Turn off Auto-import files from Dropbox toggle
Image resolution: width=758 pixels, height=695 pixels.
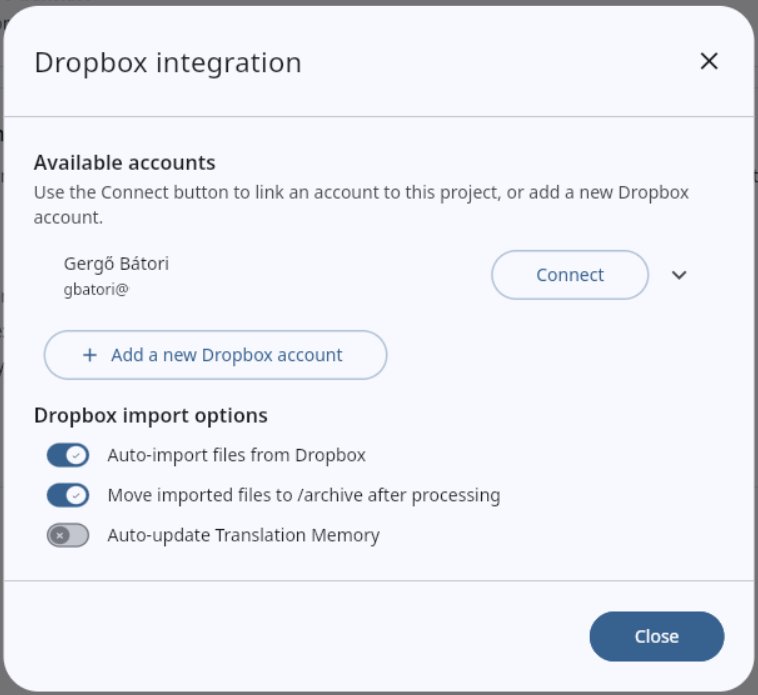pyautogui.click(x=68, y=455)
